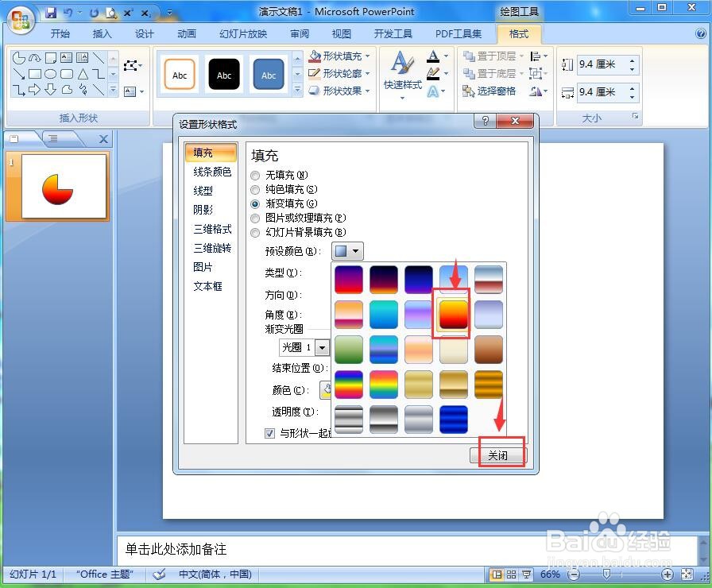Open the Shape Effects menu

339,91
